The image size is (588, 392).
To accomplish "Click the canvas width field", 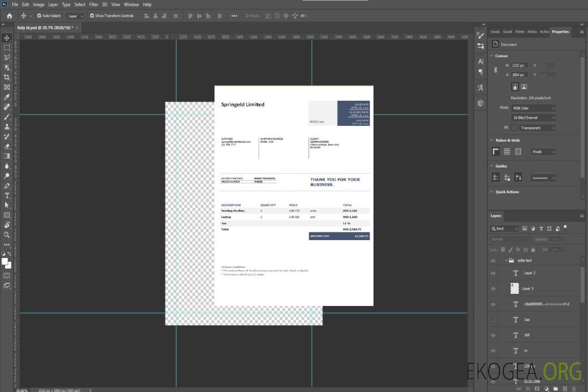I will tap(519, 65).
